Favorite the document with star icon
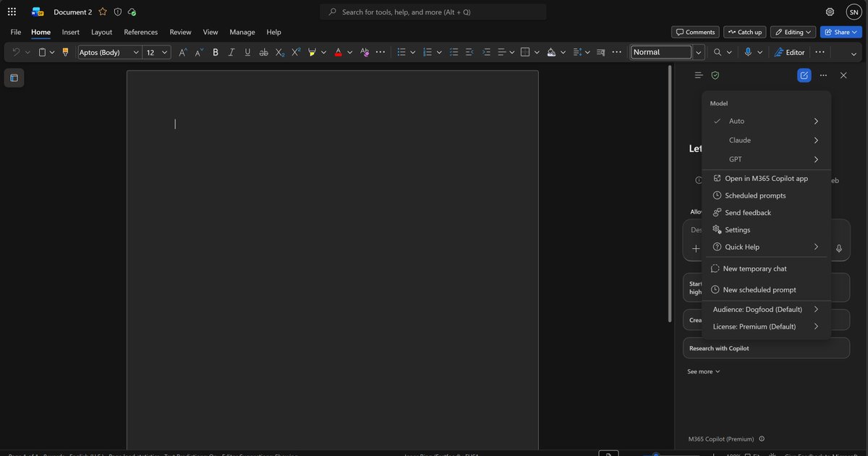868x456 pixels. click(103, 12)
